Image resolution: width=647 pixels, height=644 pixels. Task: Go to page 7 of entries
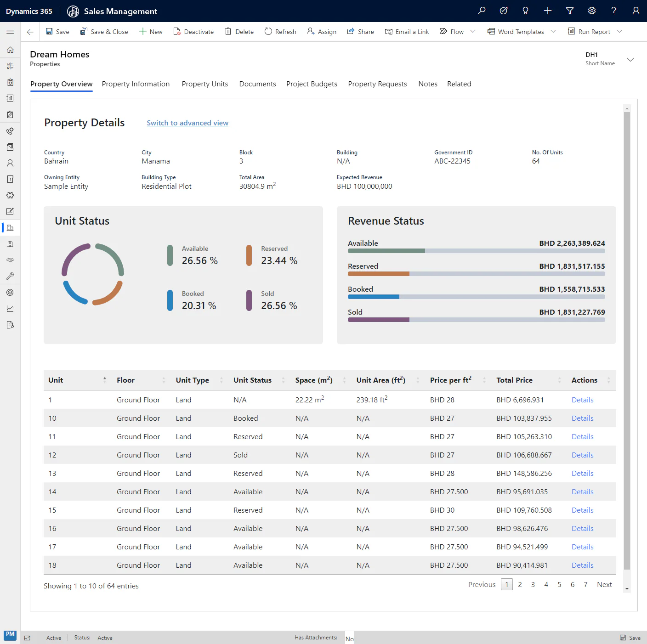tap(585, 585)
